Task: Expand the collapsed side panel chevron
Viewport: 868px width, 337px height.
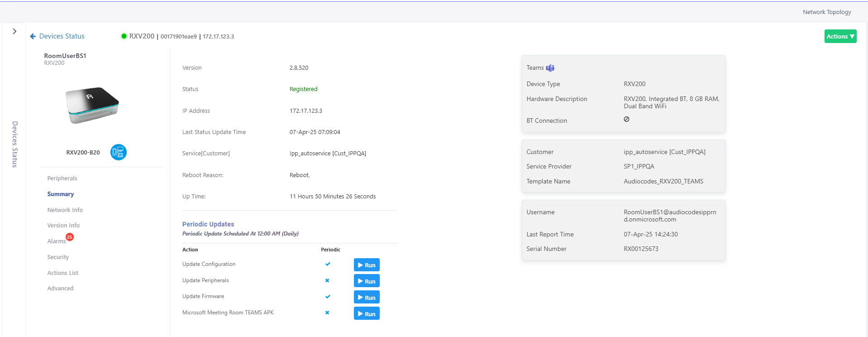Action: coord(14,31)
